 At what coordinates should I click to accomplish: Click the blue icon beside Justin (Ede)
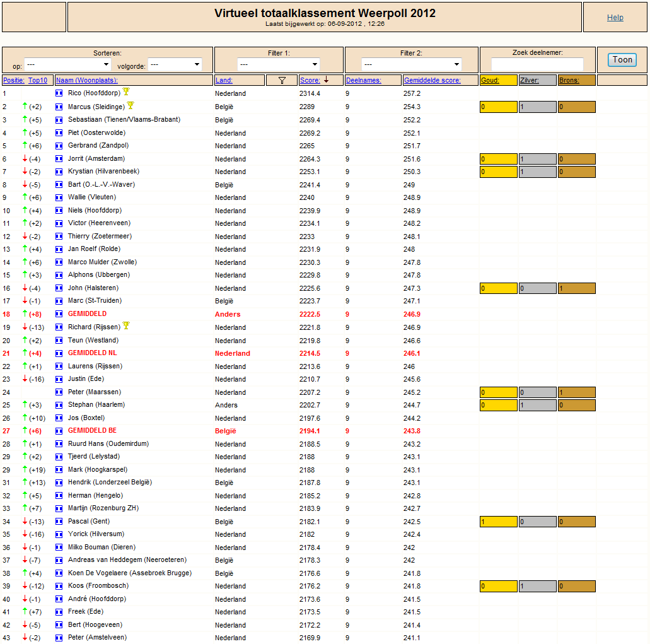click(59, 379)
